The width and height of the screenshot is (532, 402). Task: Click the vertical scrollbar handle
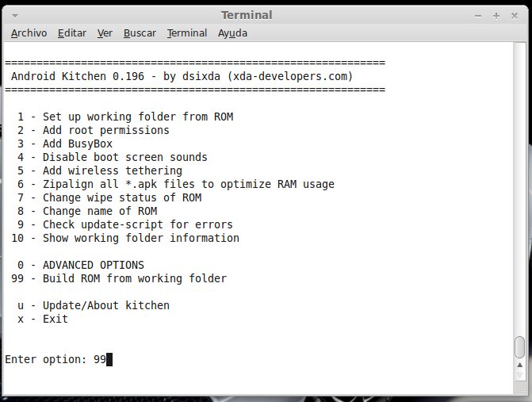(519, 347)
